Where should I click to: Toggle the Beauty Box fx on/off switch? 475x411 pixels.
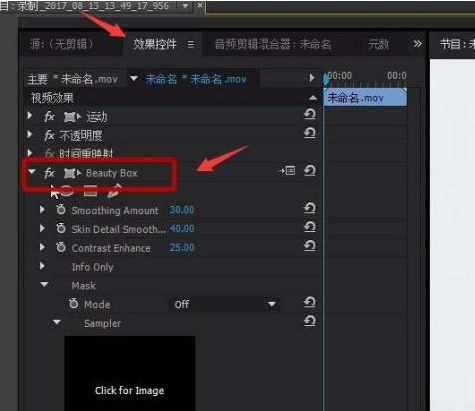[49, 173]
